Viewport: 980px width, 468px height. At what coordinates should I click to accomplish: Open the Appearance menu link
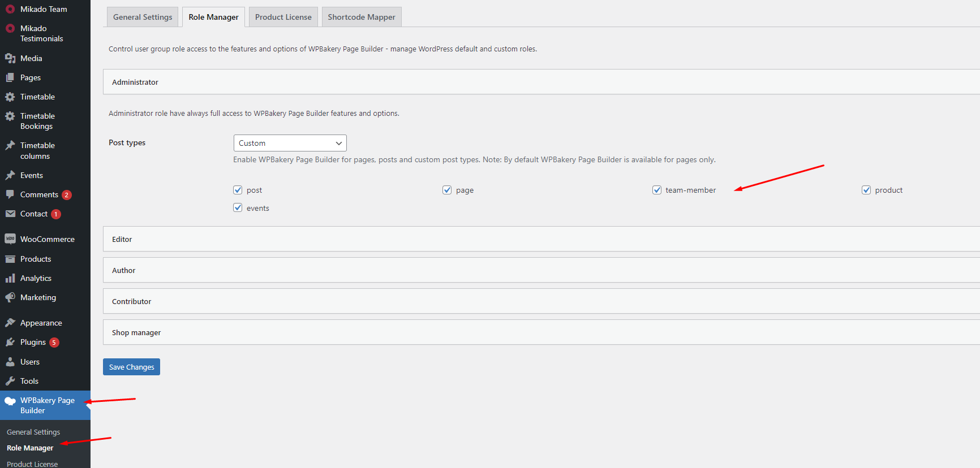pos(41,323)
